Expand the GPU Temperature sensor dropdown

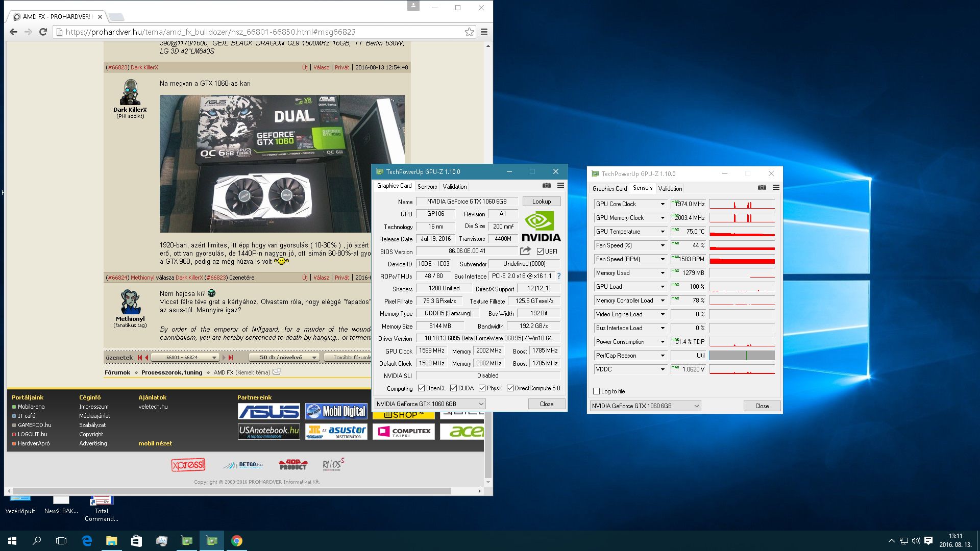tap(663, 232)
